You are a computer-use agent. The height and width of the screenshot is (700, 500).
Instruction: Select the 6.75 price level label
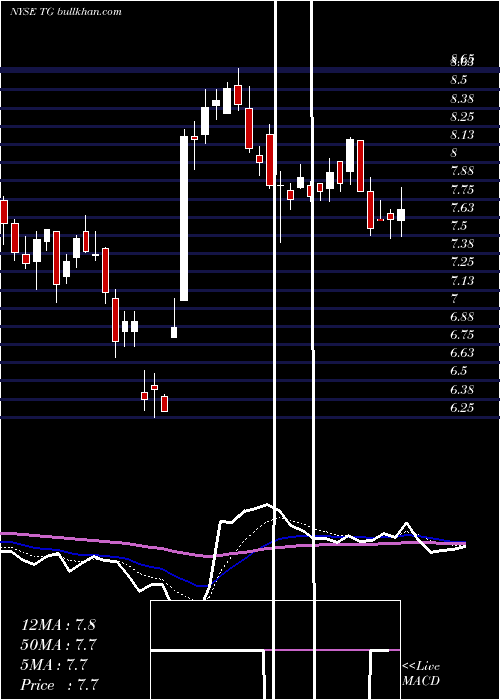click(x=462, y=335)
